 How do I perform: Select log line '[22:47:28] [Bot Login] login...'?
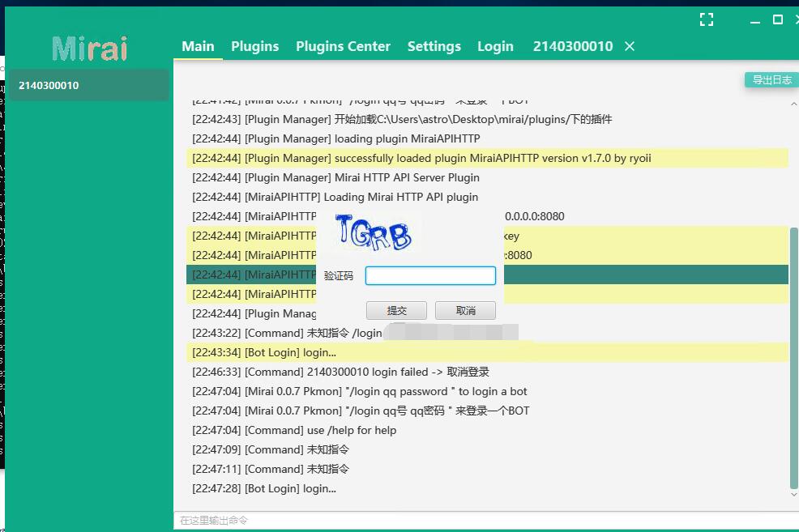coord(487,488)
